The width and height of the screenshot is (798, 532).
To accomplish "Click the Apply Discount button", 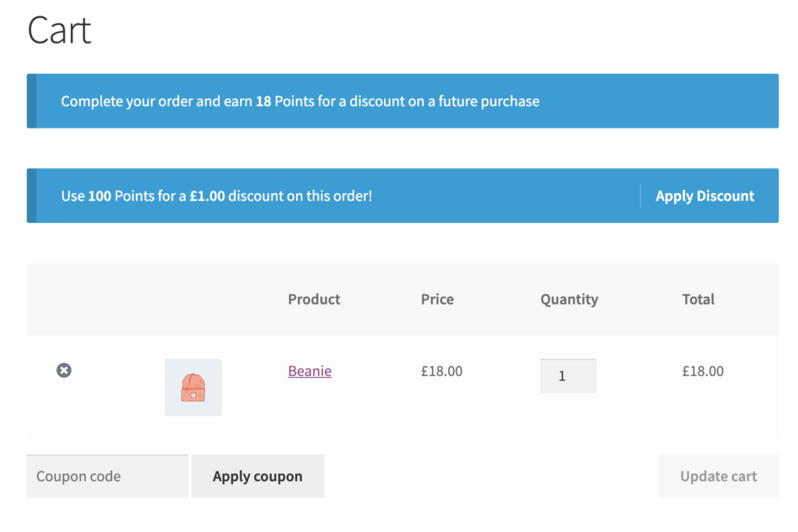I will [x=704, y=196].
